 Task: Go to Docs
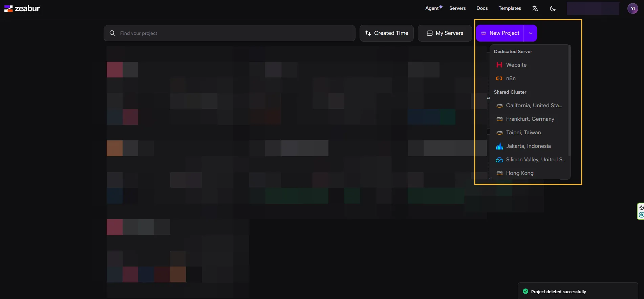coord(482,8)
